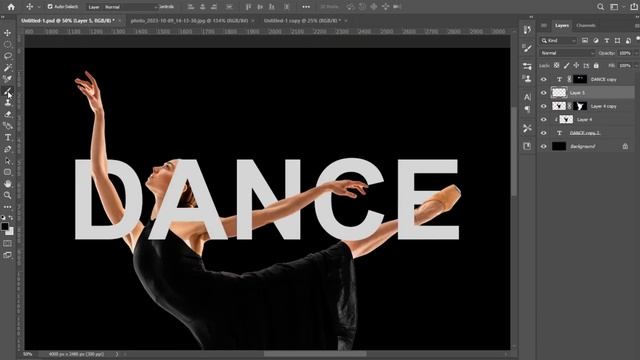Select the Layer 4 copy layer mask thumbnail
This screenshot has width=640, height=360.
tap(580, 106)
